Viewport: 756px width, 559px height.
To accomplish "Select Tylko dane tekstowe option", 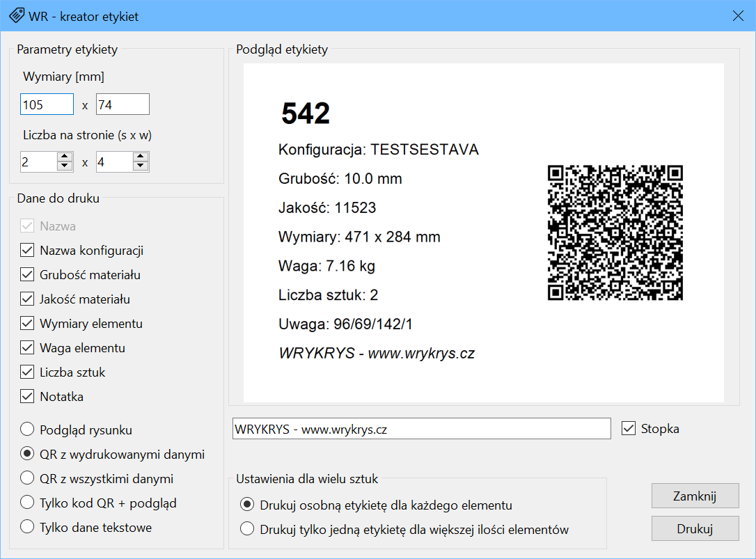I will tap(27, 528).
